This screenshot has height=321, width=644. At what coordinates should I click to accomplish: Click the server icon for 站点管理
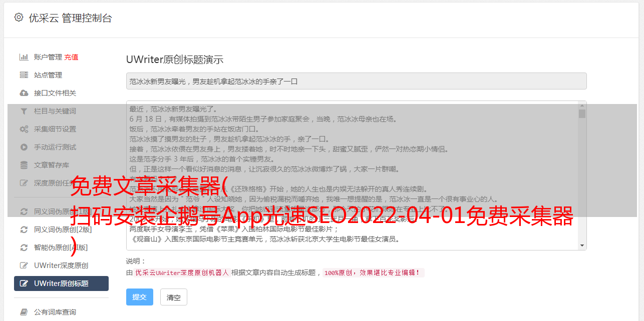tap(24, 75)
